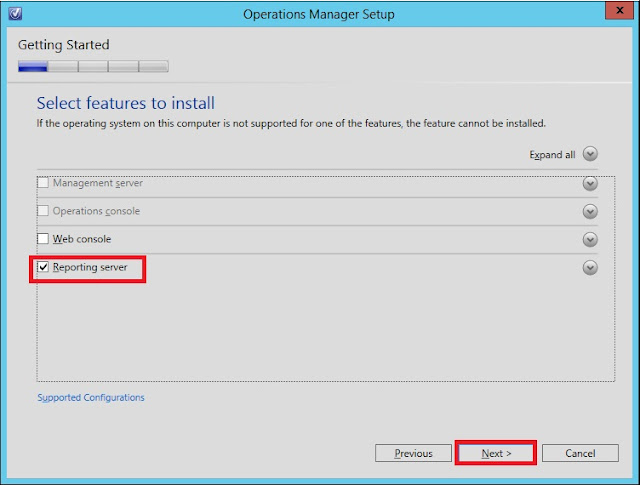Continue with the Next button

[496, 453]
